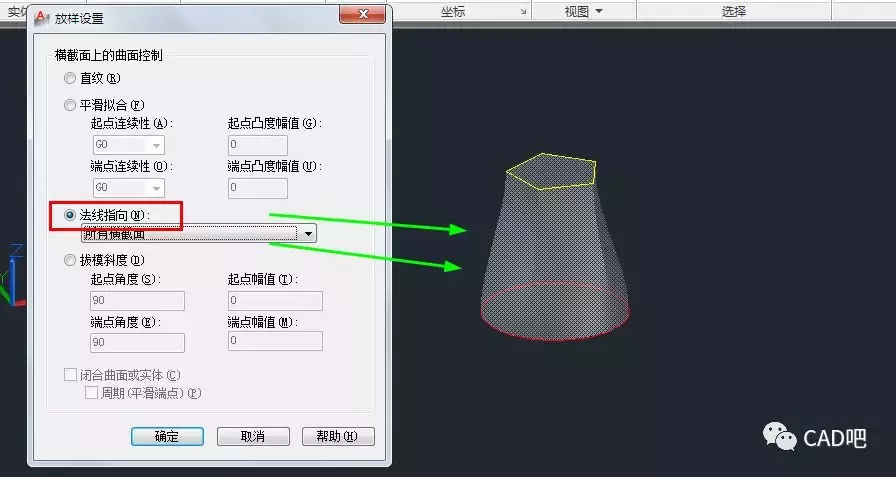The height and width of the screenshot is (477, 896).
Task: Click the 坐标 ribbon panel label
Action: pos(453,11)
